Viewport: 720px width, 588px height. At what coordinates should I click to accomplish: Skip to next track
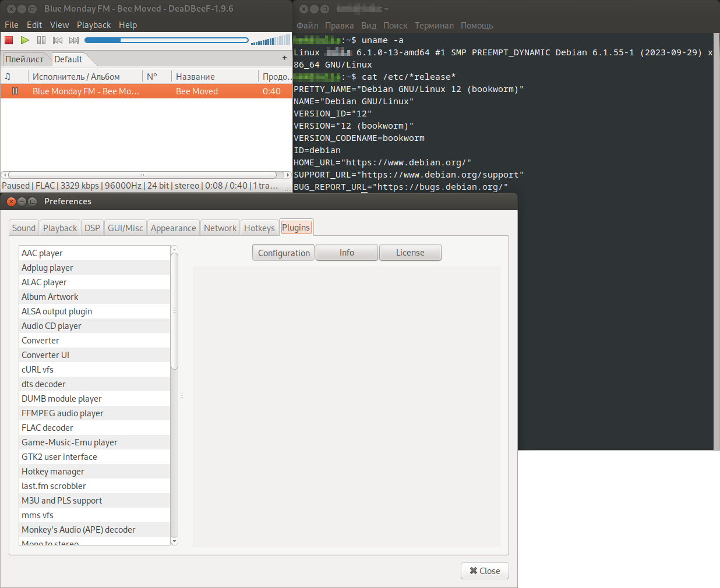click(74, 40)
